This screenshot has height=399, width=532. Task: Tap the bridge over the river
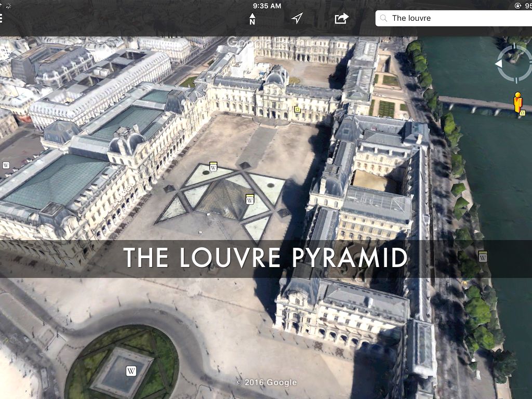click(473, 102)
